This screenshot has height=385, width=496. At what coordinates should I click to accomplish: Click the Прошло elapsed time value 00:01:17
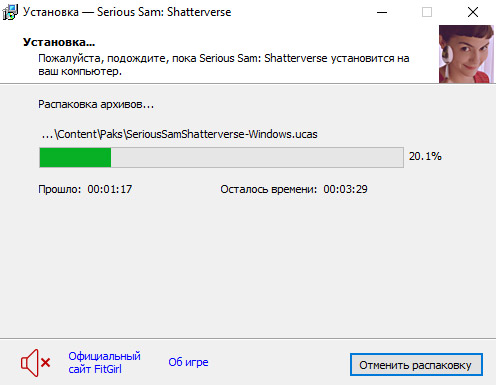110,189
